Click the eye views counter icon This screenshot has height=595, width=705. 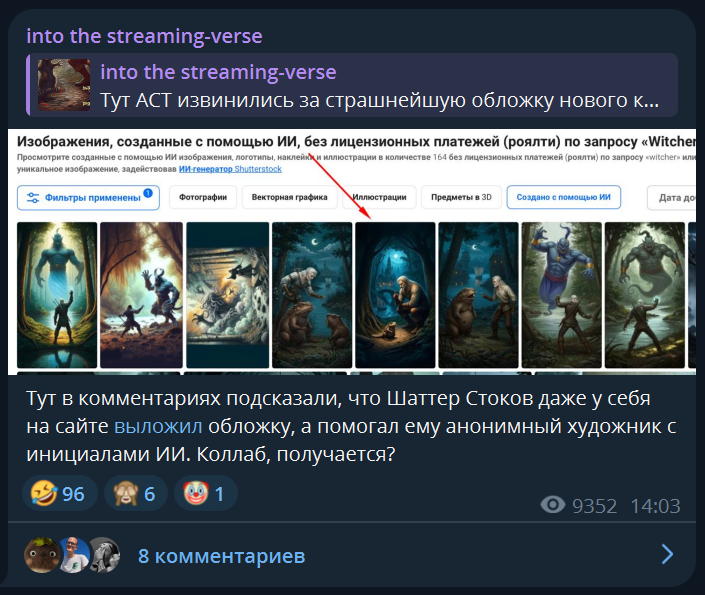553,505
